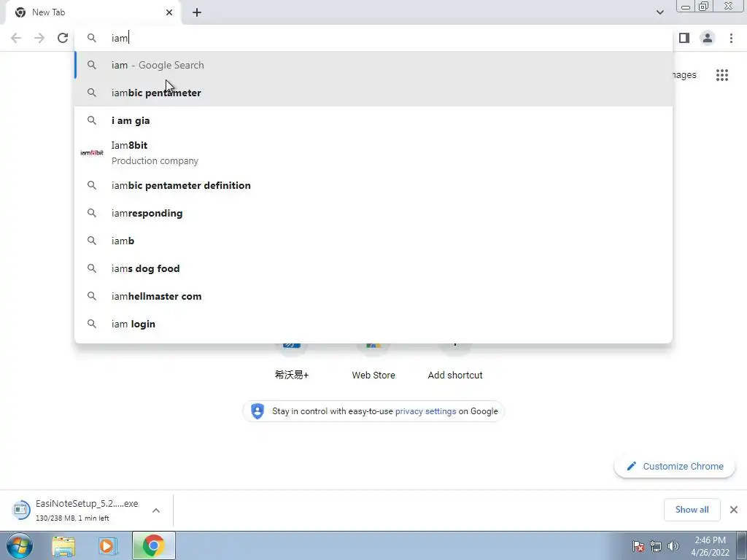Close the New Tab tab
The width and height of the screenshot is (747, 560).
click(x=169, y=12)
